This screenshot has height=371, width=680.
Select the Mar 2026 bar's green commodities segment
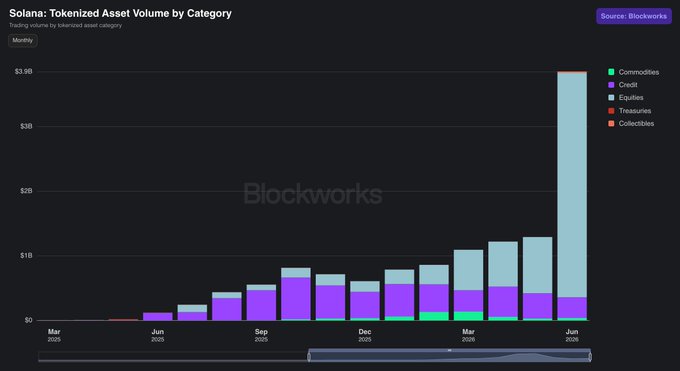point(468,316)
